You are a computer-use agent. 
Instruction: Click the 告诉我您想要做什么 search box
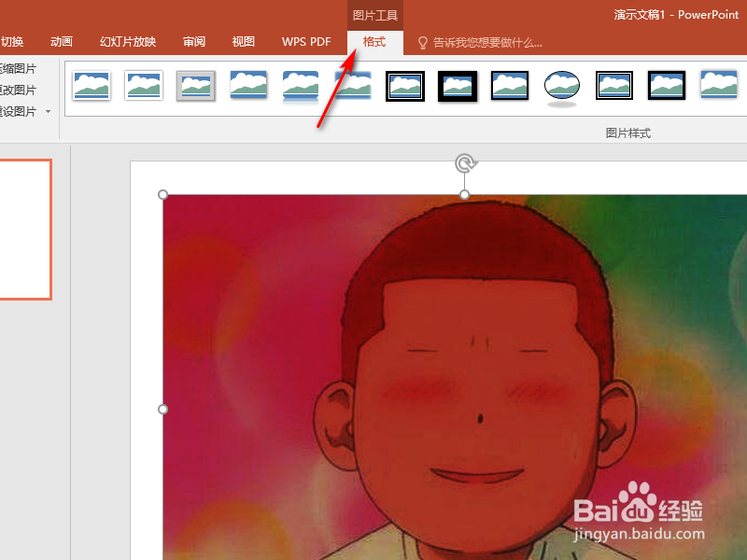pos(487,43)
